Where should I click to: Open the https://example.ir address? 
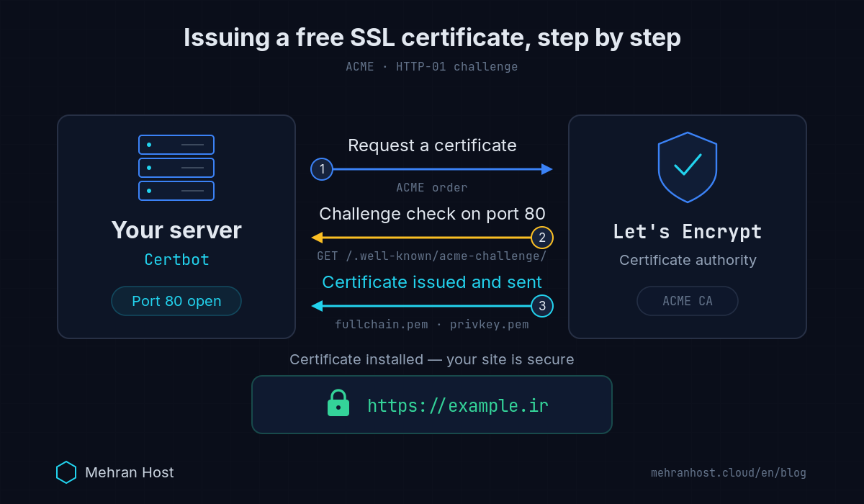[458, 405]
